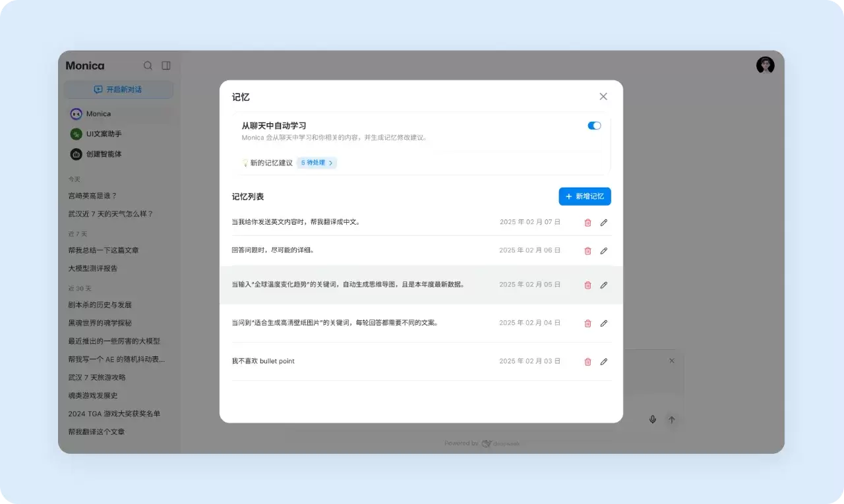The height and width of the screenshot is (504, 844).
Task: Click the user avatar at top right
Action: coord(765,65)
